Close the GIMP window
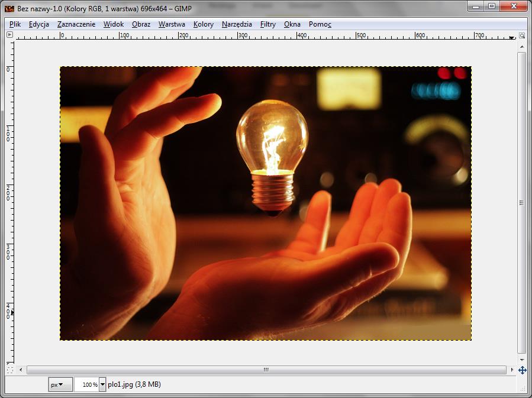The height and width of the screenshot is (398, 532). click(x=514, y=7)
